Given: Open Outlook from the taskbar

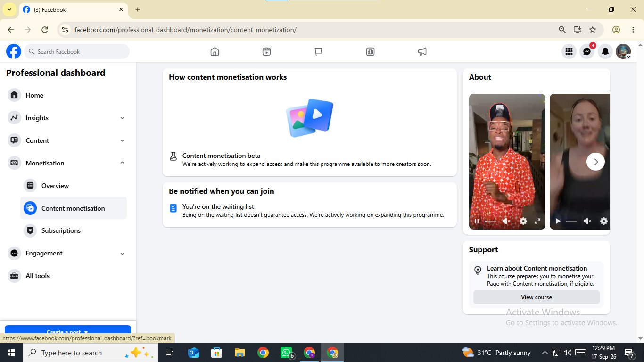Looking at the screenshot, I should [193, 353].
